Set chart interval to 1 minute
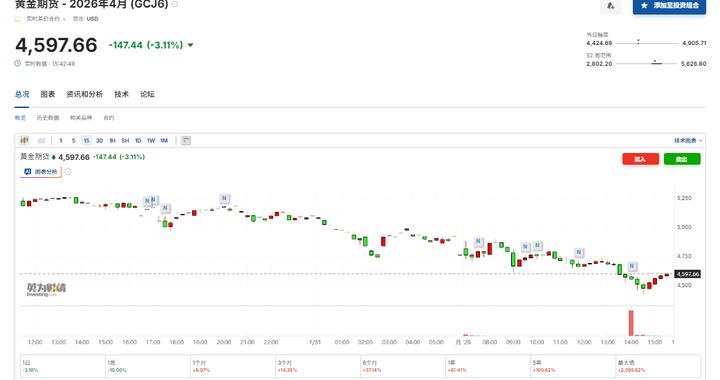The image size is (720, 380). (x=61, y=140)
